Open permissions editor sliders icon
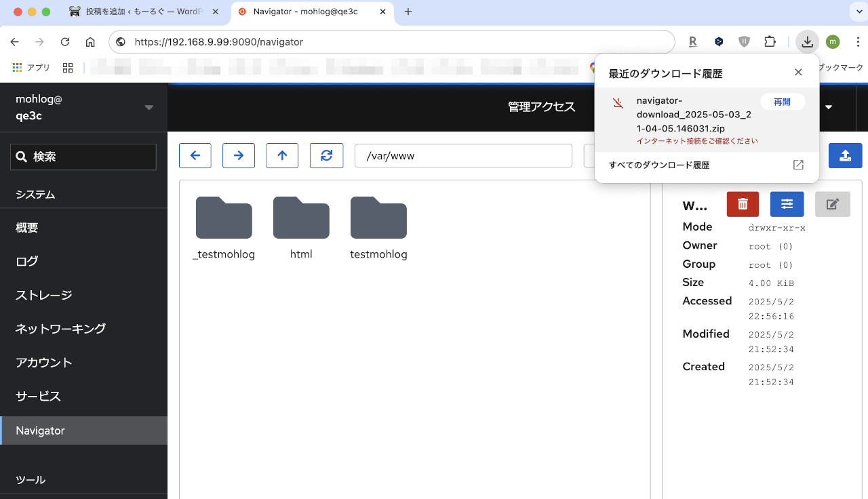 [787, 204]
